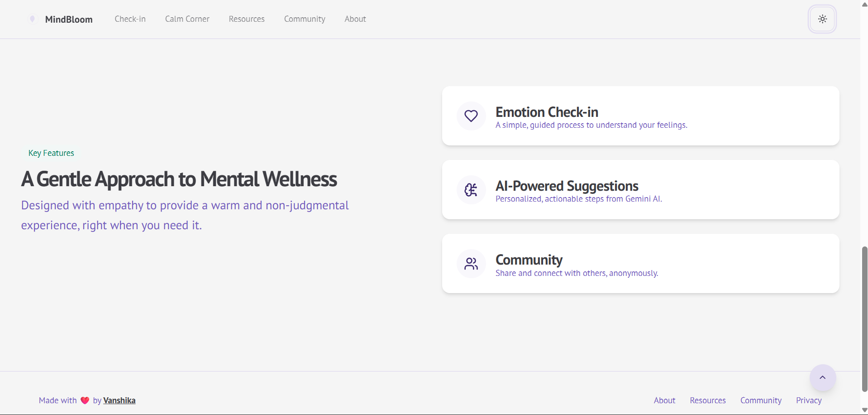Viewport: 868px width, 415px height.
Task: Click the MindBloom brand name
Action: [69, 19]
